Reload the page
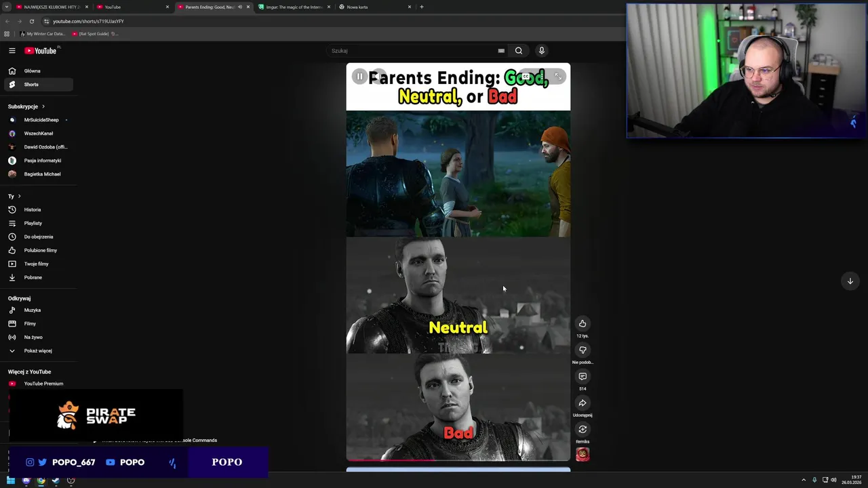The width and height of the screenshot is (868, 488). [31, 21]
